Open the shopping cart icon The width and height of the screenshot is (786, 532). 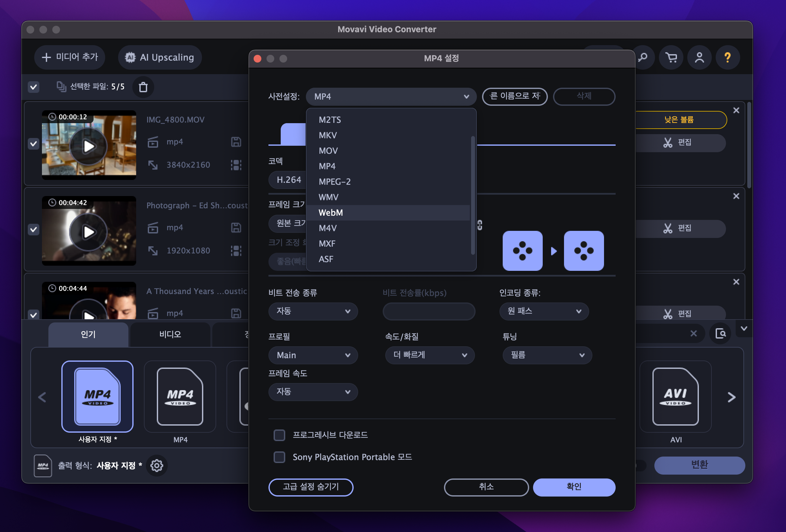pyautogui.click(x=671, y=57)
